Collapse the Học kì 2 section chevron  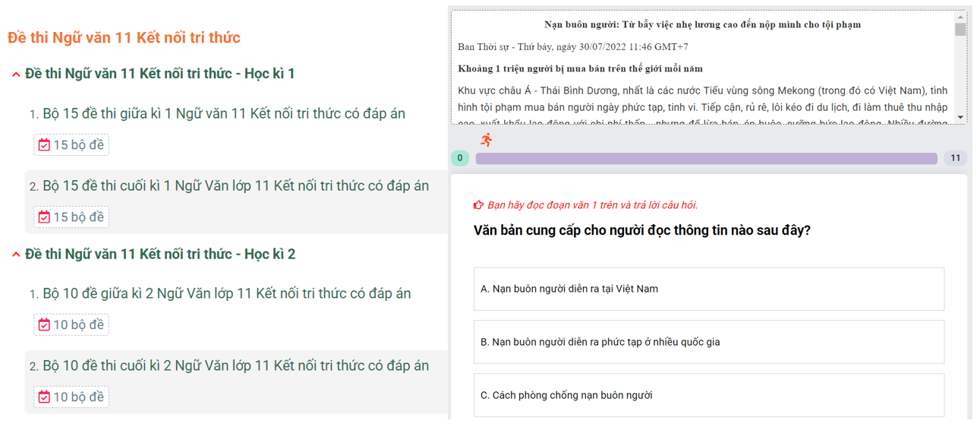click(x=16, y=255)
